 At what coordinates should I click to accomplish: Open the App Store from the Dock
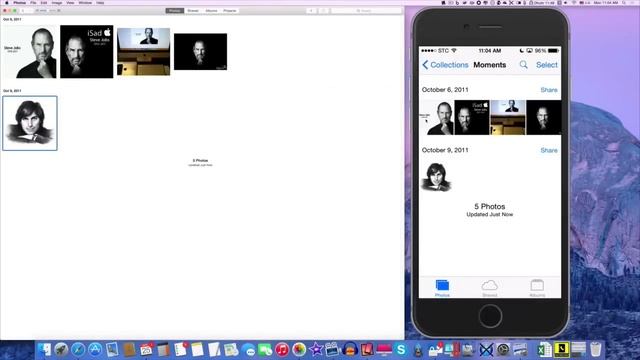(x=95, y=350)
